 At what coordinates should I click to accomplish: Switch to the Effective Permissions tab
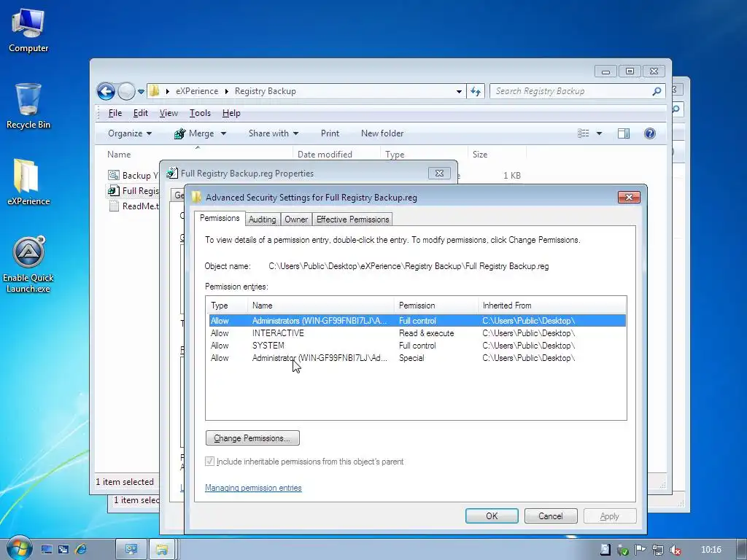tap(352, 219)
